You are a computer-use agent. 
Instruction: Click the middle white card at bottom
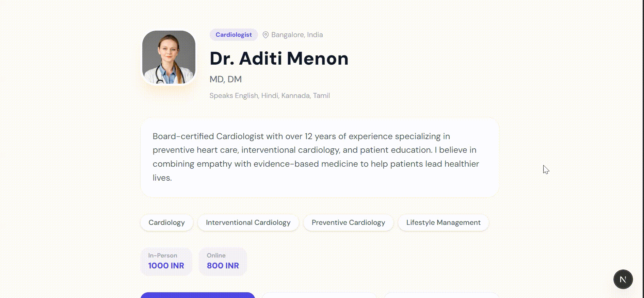(x=319, y=295)
